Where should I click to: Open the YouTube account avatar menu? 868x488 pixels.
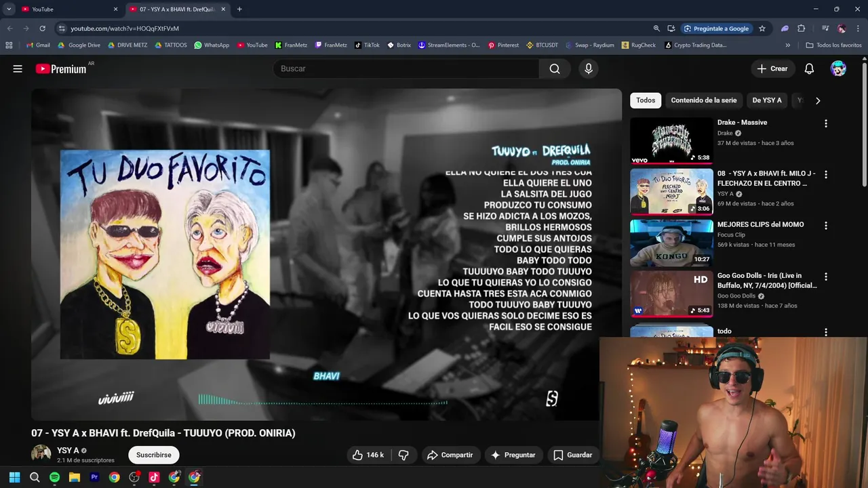(x=839, y=68)
